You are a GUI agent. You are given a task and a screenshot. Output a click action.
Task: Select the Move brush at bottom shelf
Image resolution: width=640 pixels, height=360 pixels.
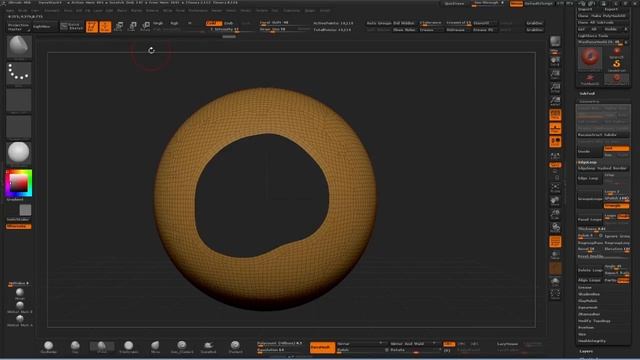(155, 347)
